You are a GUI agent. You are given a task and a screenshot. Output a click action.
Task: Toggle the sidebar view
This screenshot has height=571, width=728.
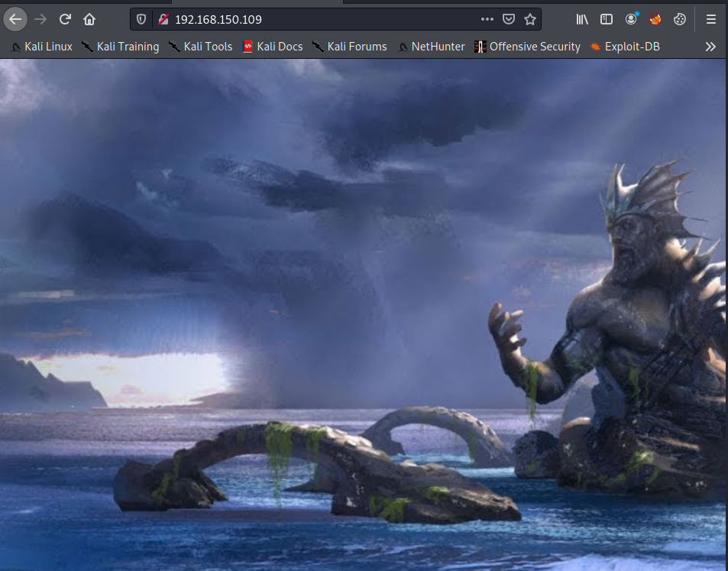point(607,19)
